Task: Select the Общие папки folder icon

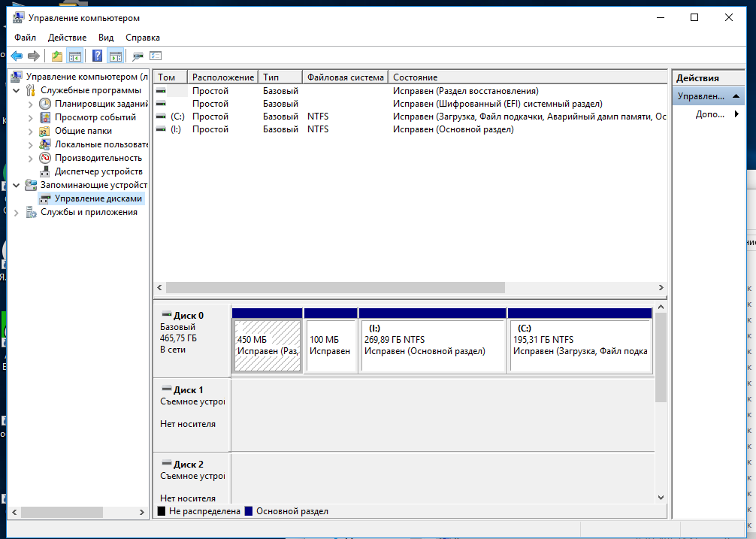Action: pyautogui.click(x=45, y=131)
